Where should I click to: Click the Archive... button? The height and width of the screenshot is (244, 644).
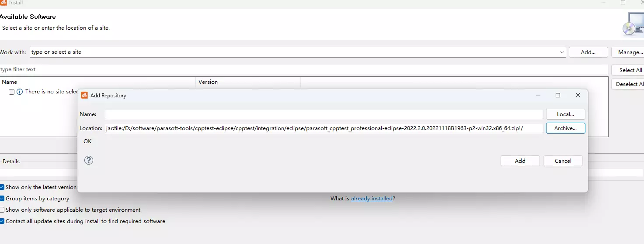pos(565,128)
